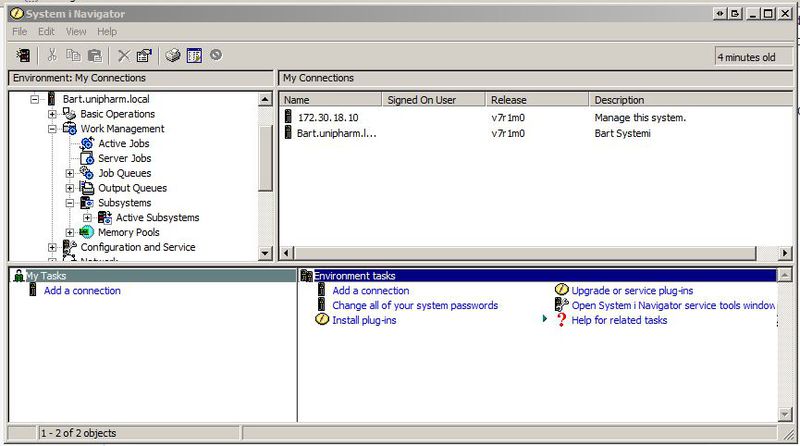Click the My Tasks header
The width and height of the screenshot is (800, 446).
(153, 276)
